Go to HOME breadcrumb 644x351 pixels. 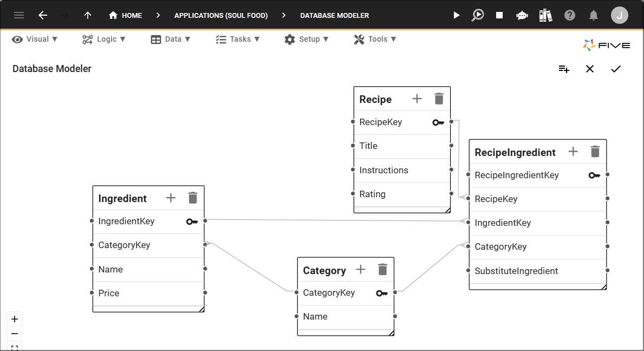tap(125, 16)
